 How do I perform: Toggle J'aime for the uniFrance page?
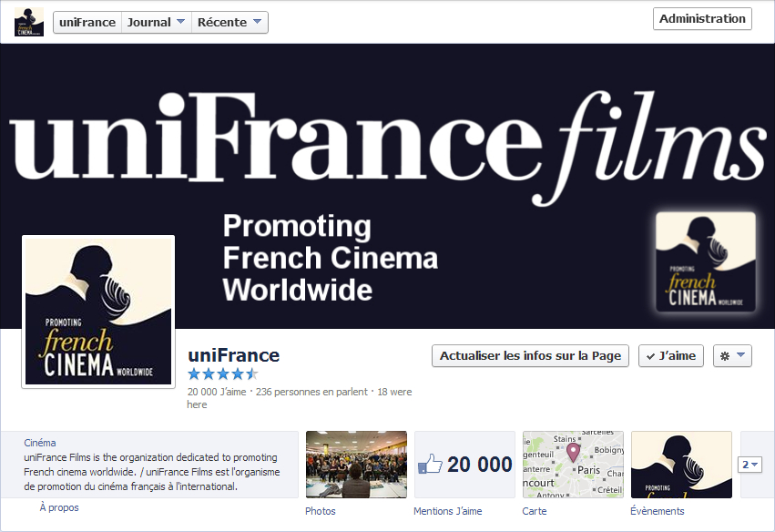670,355
